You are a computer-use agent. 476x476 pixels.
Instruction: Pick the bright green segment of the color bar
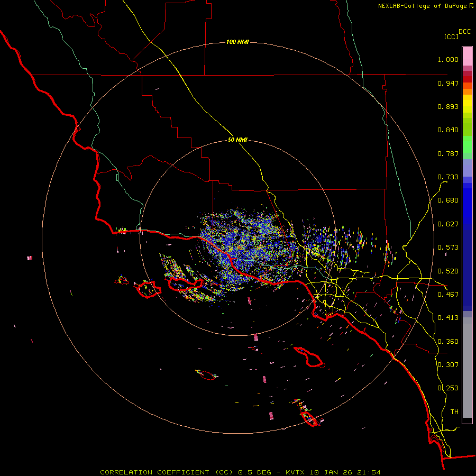tap(467, 144)
